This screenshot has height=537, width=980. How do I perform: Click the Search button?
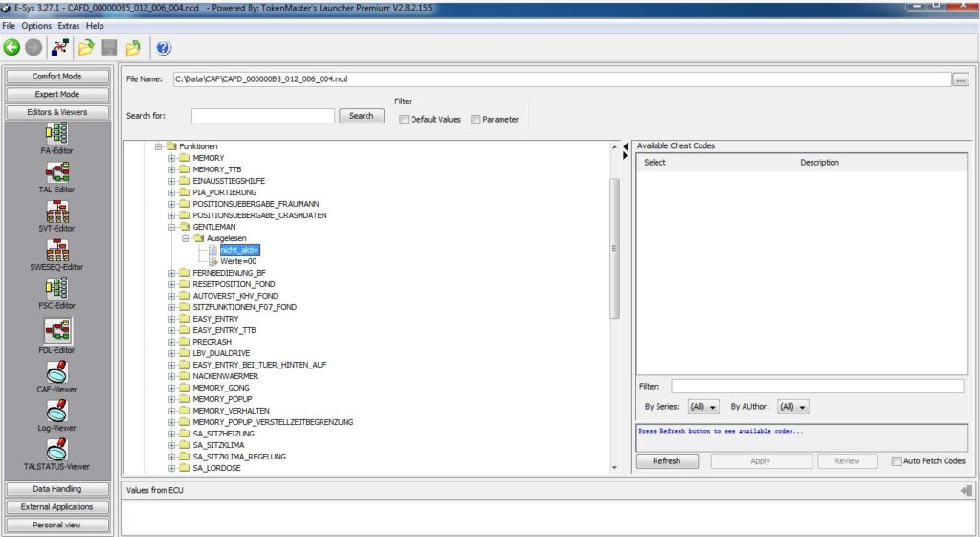point(362,116)
